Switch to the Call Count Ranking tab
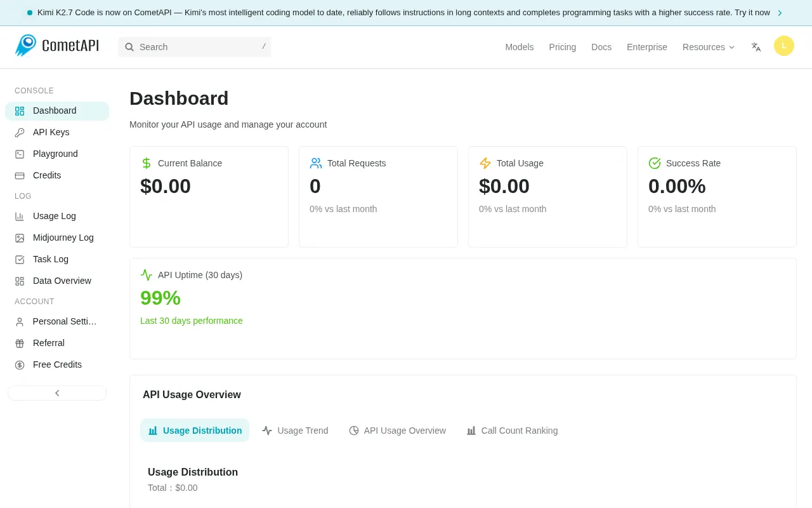 point(512,431)
